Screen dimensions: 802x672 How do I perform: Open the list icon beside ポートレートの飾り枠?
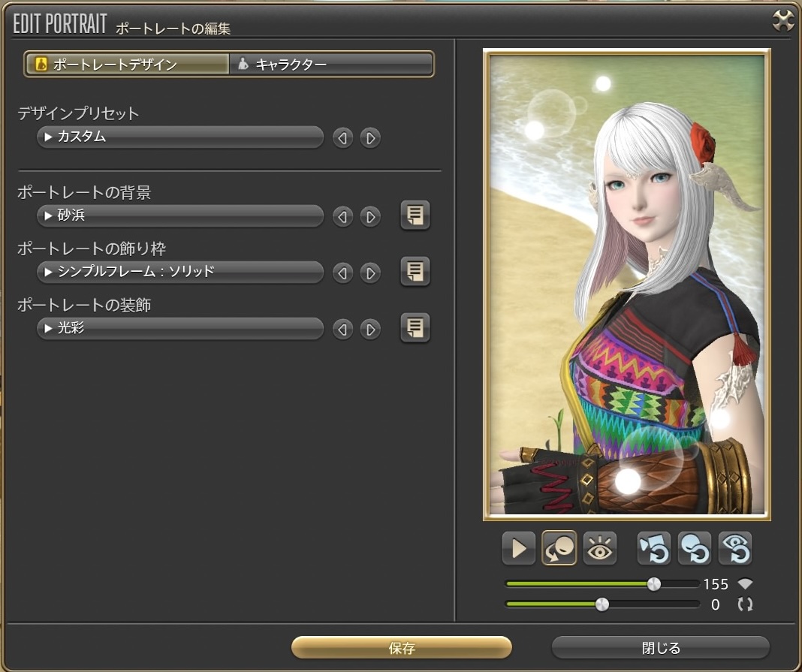(415, 270)
